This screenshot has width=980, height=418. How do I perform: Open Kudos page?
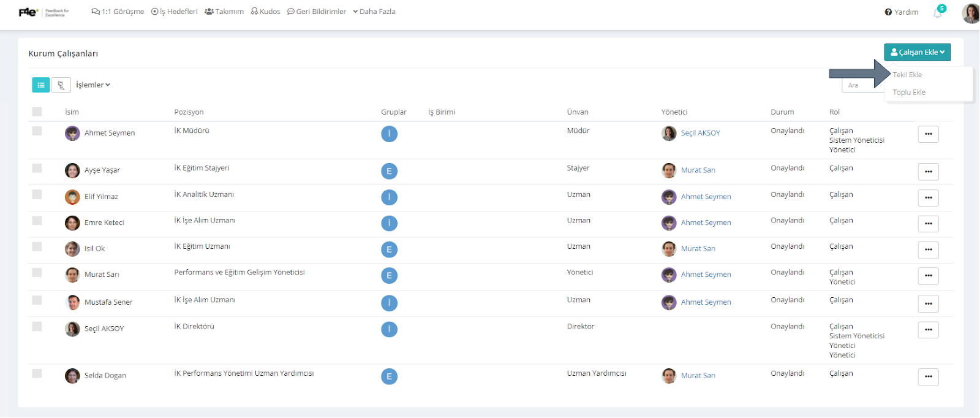pyautogui.click(x=265, y=12)
